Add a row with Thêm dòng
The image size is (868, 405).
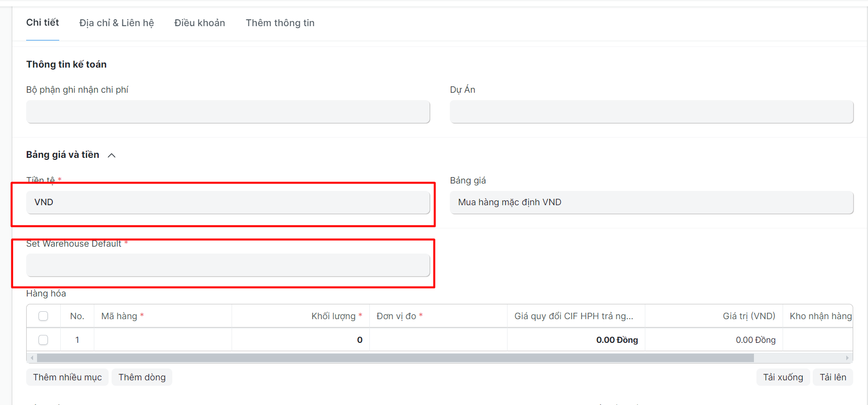pos(142,377)
